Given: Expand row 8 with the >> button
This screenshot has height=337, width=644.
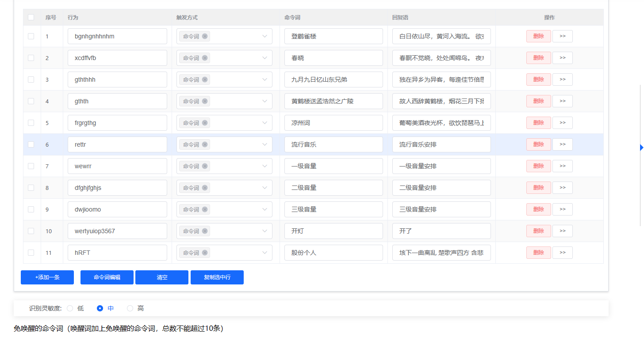Looking at the screenshot, I should coord(563,188).
